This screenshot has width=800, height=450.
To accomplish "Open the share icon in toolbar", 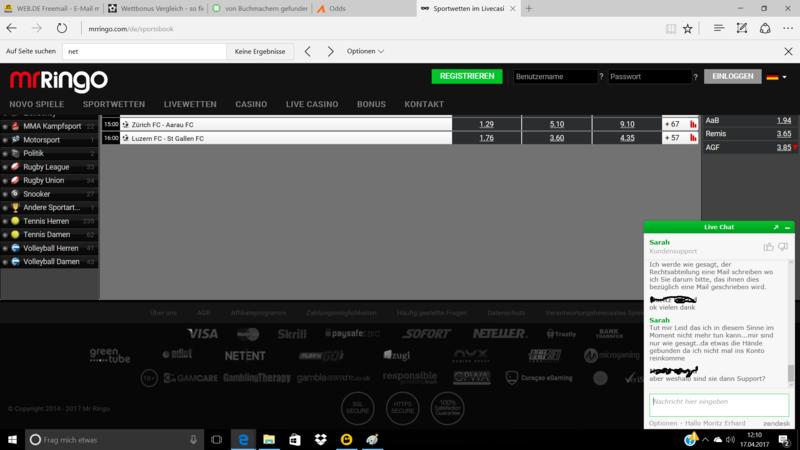I will click(x=765, y=29).
